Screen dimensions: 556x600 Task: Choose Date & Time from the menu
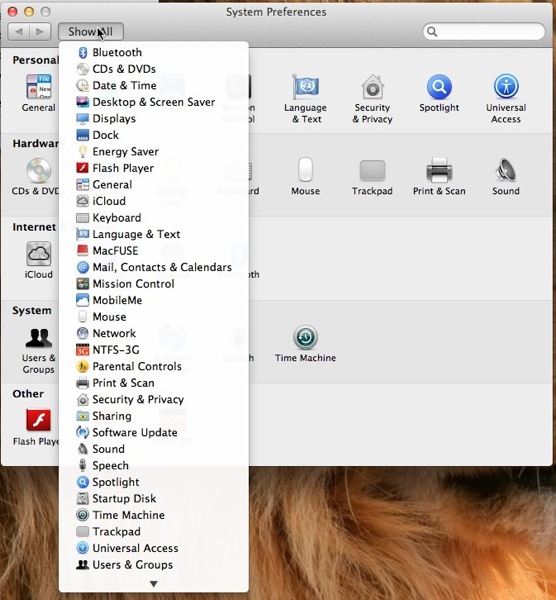pos(154,85)
